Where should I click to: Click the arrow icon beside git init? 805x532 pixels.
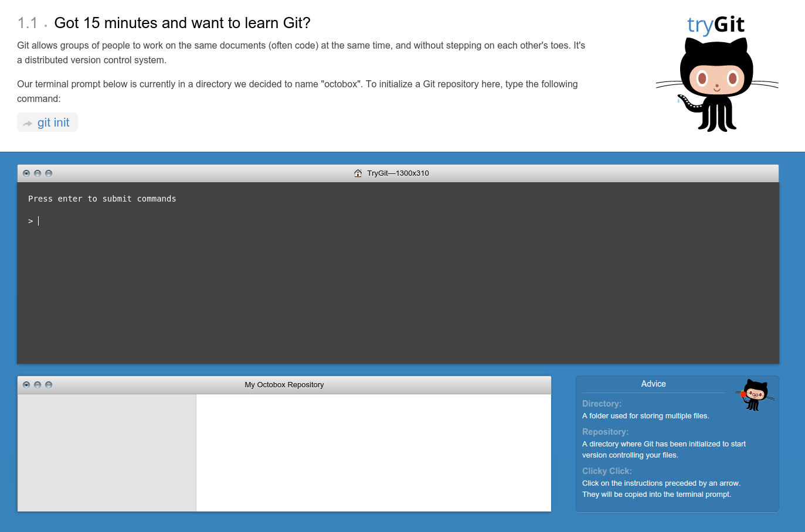coord(28,122)
